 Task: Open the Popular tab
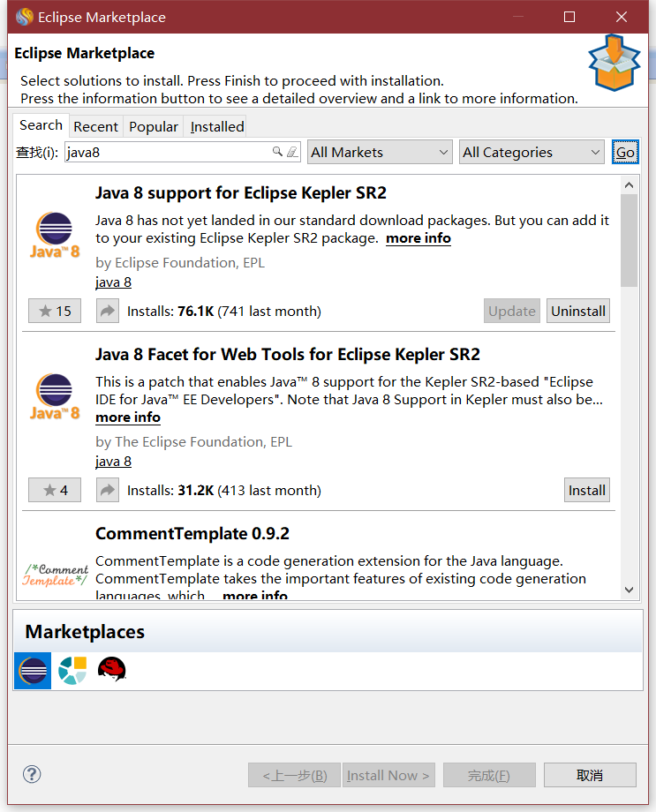click(x=154, y=126)
